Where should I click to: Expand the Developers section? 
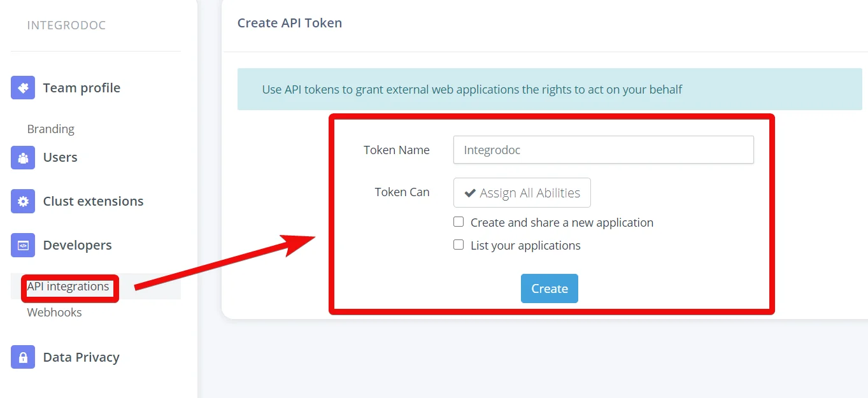click(77, 245)
